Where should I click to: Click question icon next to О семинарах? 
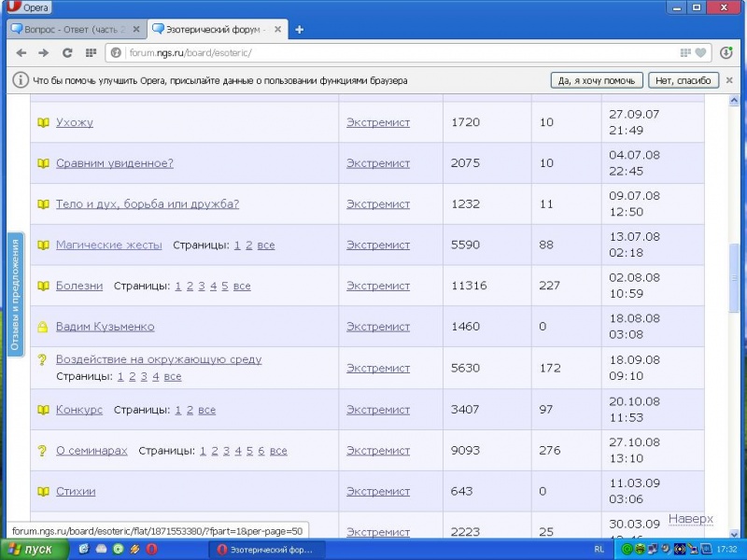point(42,451)
